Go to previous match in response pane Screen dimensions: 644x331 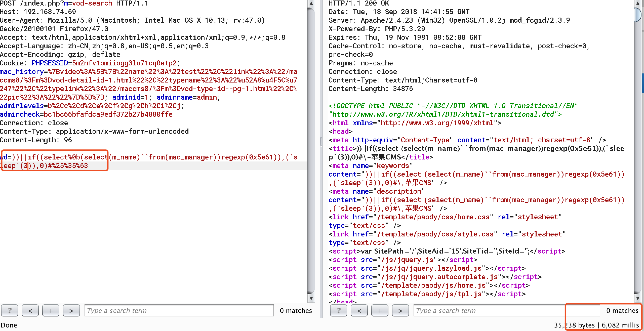(x=359, y=311)
